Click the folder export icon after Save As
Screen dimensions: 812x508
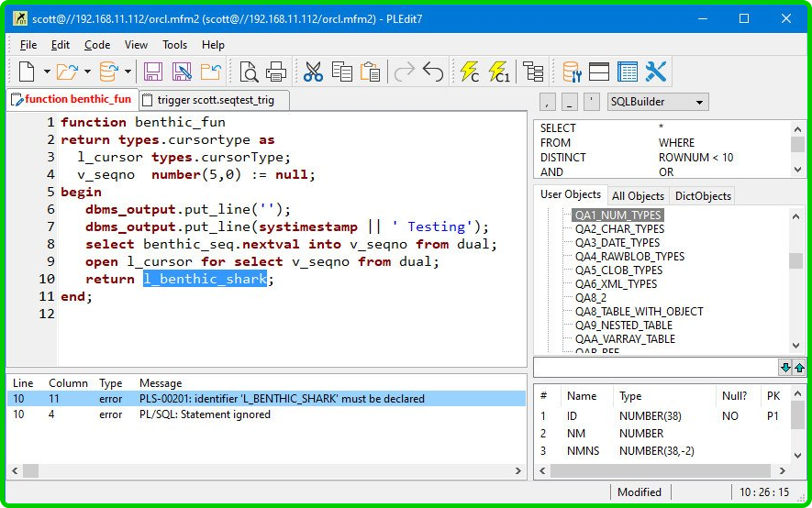pos(211,72)
